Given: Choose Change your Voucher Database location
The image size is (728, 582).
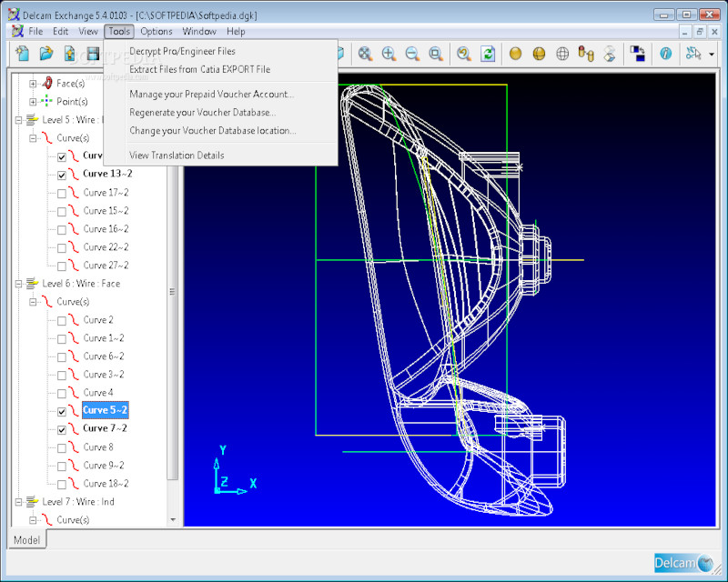Looking at the screenshot, I should [220, 130].
